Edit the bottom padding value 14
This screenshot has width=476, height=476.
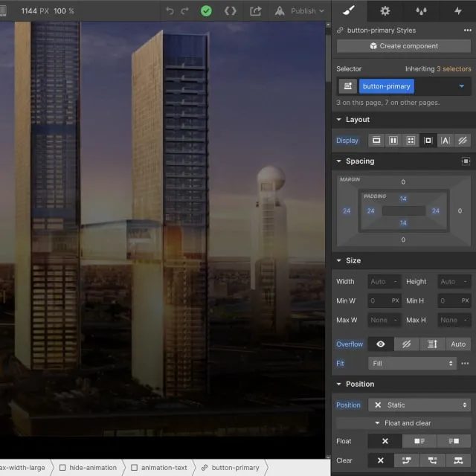pos(403,223)
